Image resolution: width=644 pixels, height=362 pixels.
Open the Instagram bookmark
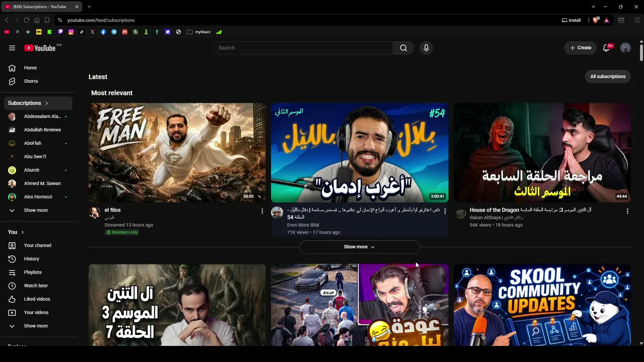coord(71,32)
